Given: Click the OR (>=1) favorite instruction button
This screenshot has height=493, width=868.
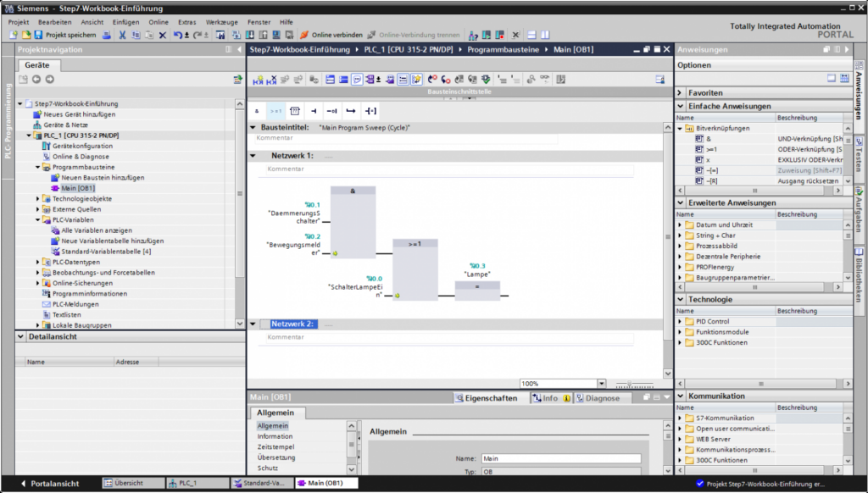Looking at the screenshot, I should point(275,111).
